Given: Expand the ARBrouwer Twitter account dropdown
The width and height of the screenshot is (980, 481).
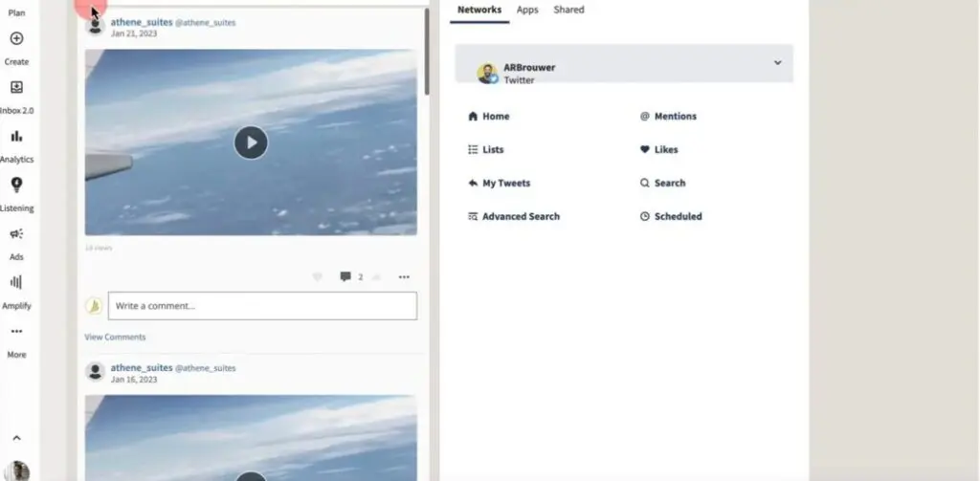Looking at the screenshot, I should pos(777,63).
